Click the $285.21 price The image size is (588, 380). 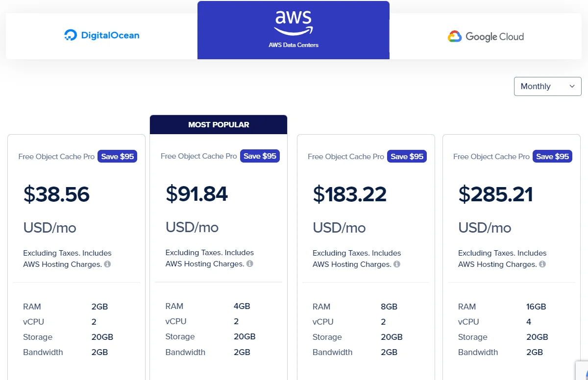pos(495,194)
